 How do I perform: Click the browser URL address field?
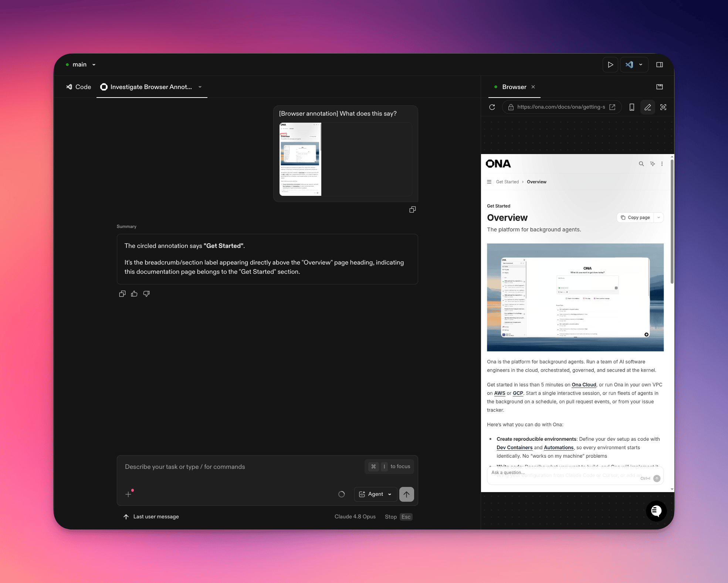click(x=561, y=107)
